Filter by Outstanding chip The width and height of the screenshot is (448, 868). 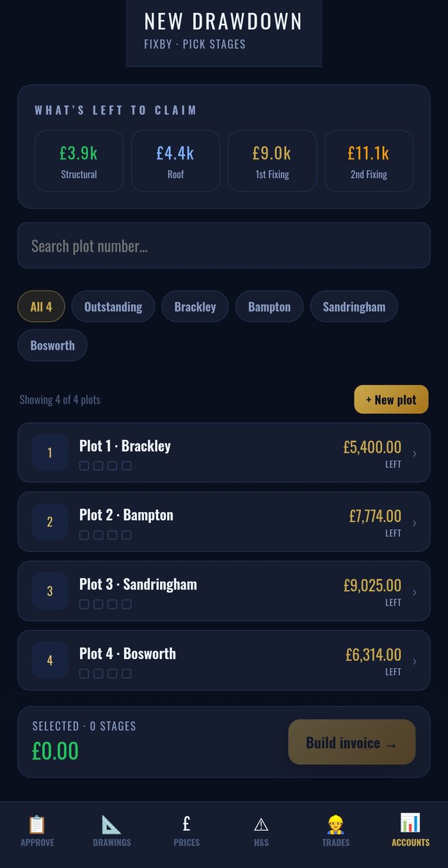tap(113, 306)
